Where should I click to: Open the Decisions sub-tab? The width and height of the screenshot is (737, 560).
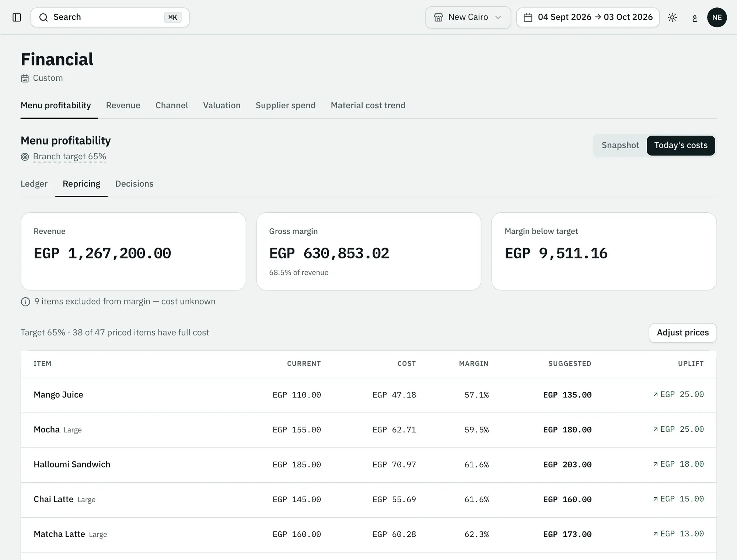[x=135, y=184]
